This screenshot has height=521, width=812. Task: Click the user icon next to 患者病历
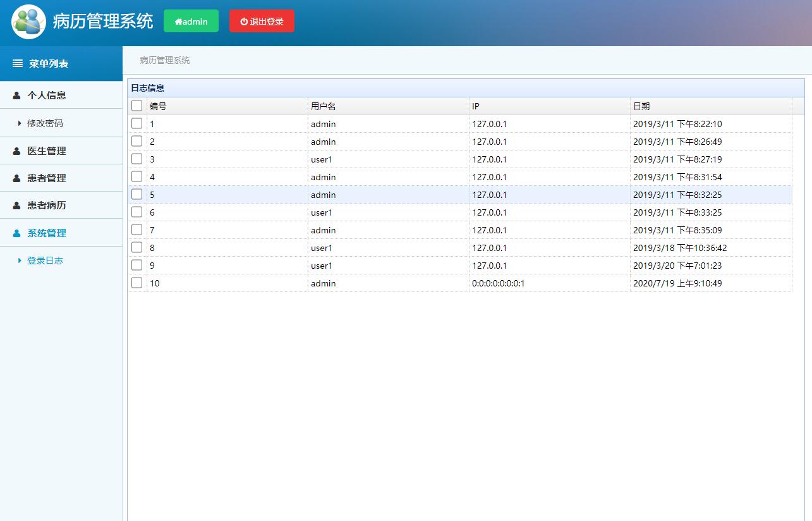[17, 205]
